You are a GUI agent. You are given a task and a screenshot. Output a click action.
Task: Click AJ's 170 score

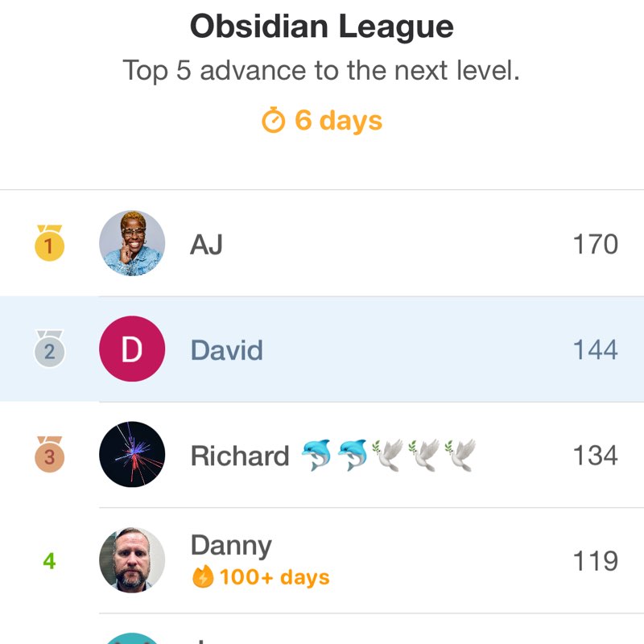(x=595, y=244)
